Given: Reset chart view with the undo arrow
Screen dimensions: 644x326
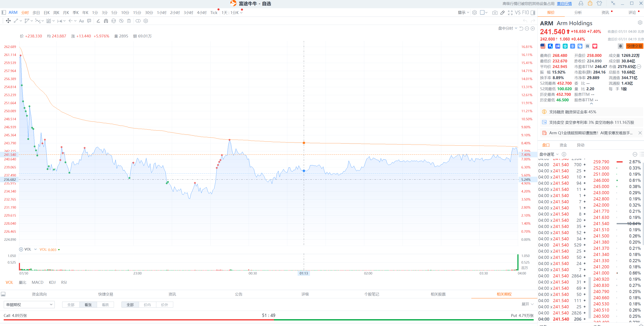Looking at the screenshot, I should [x=521, y=28].
